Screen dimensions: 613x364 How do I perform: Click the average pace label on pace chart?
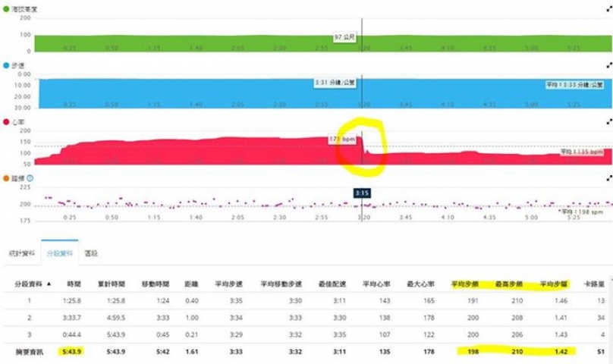pos(574,85)
